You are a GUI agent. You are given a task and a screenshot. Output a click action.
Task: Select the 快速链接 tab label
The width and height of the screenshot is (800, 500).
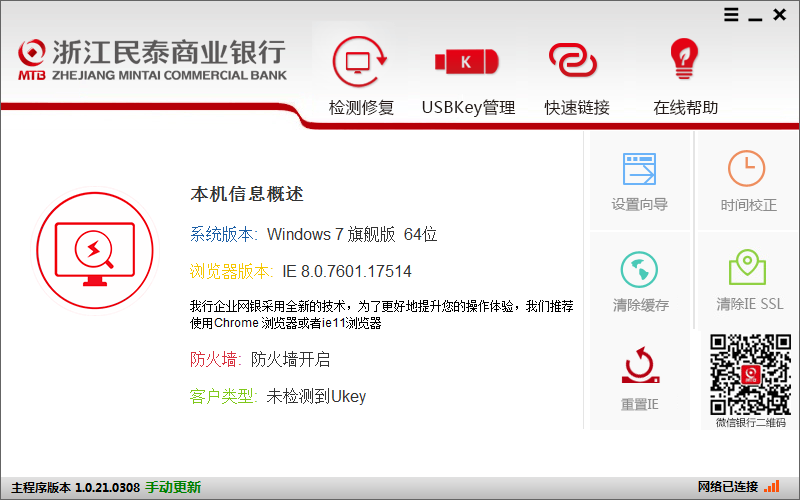click(x=577, y=108)
